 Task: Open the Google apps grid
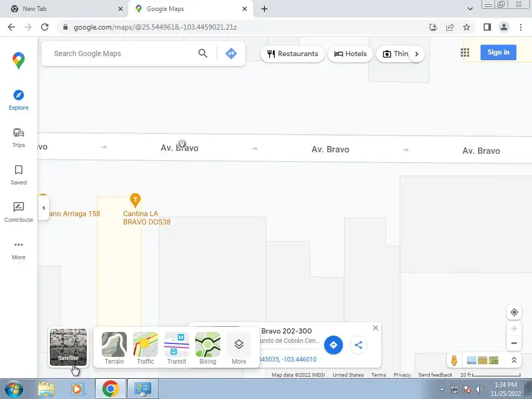(465, 52)
